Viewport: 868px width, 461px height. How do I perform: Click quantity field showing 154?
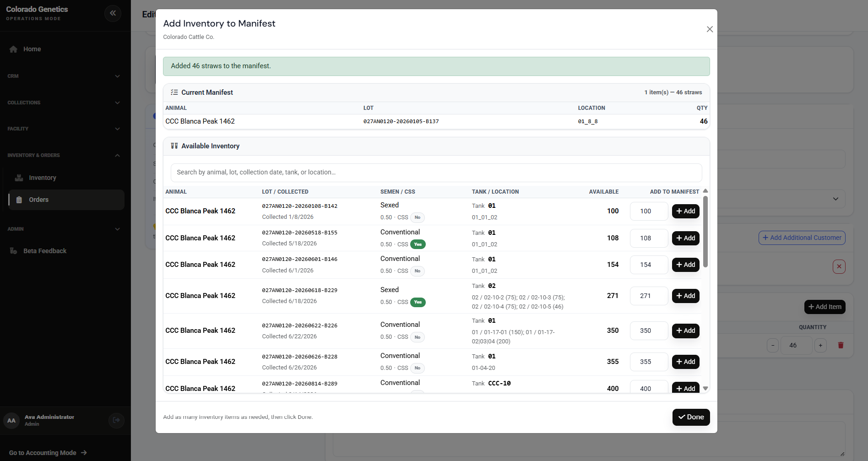(x=649, y=265)
